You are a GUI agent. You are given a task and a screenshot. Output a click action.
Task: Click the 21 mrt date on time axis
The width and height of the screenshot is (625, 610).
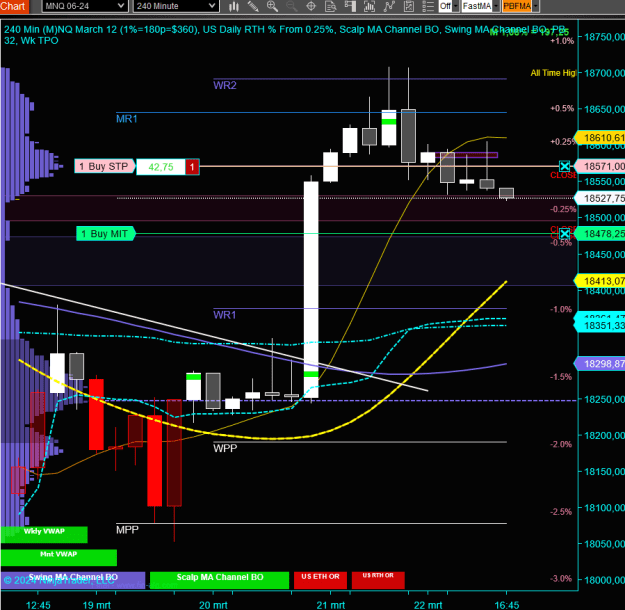330,605
